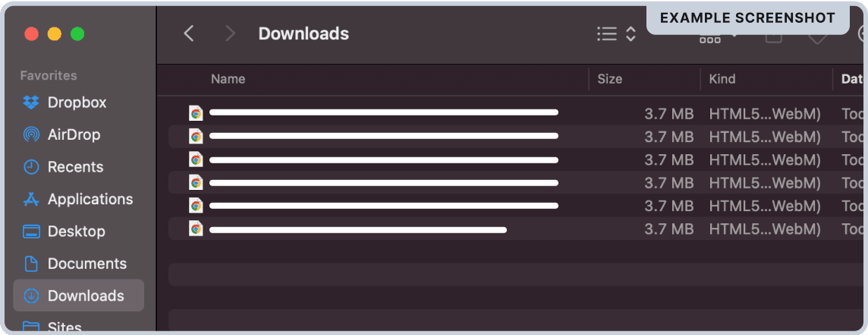
Task: Select the Documents file icon in sidebar
Action: (x=31, y=264)
